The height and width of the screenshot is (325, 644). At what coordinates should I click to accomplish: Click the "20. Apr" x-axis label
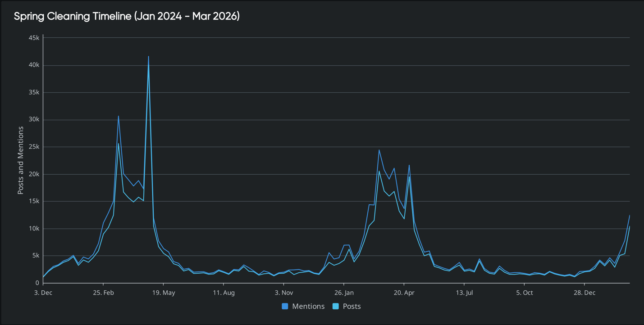pos(404,293)
